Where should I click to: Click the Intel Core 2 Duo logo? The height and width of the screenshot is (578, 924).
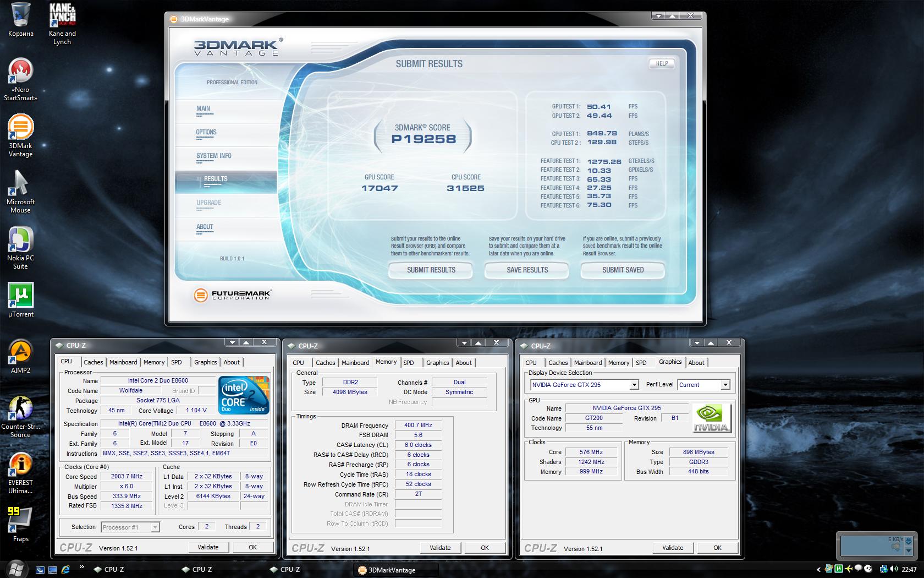pos(244,395)
